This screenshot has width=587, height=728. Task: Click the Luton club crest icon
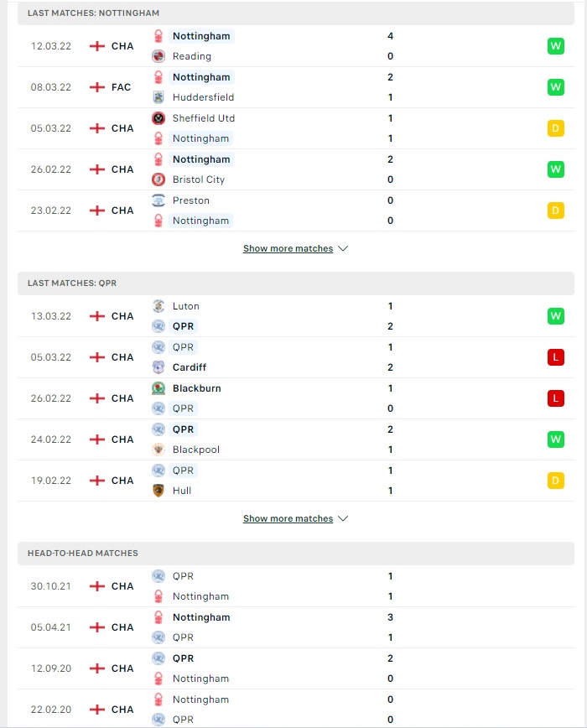click(158, 306)
